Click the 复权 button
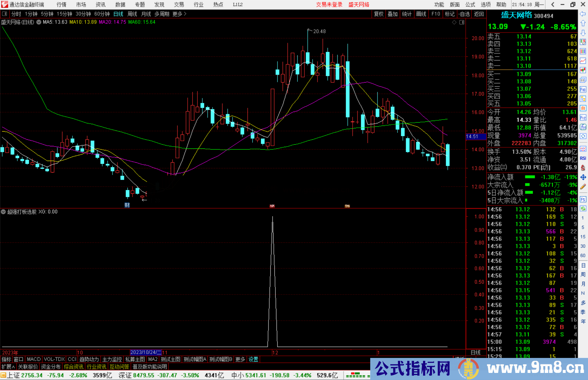The height and width of the screenshot is (380, 588). click(379, 14)
